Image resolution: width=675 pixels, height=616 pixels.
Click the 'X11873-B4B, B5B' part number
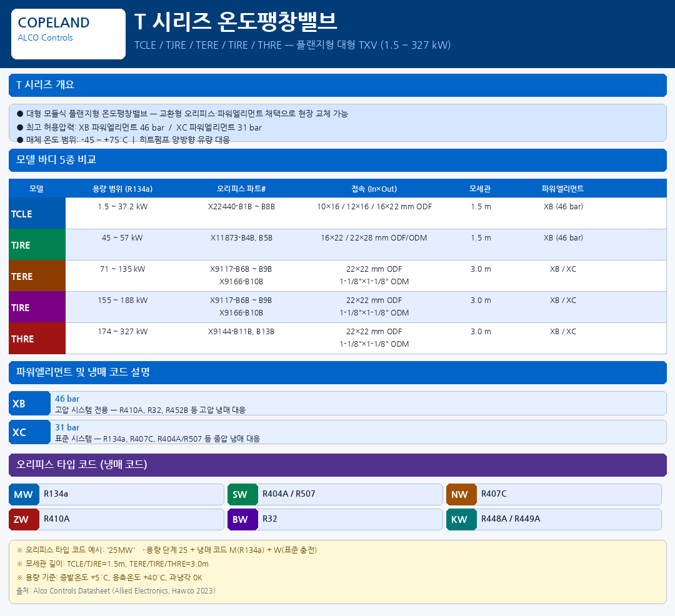pos(241,238)
